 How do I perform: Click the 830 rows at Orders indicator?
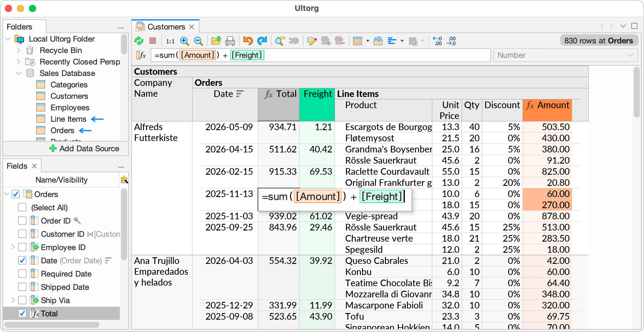pos(599,40)
